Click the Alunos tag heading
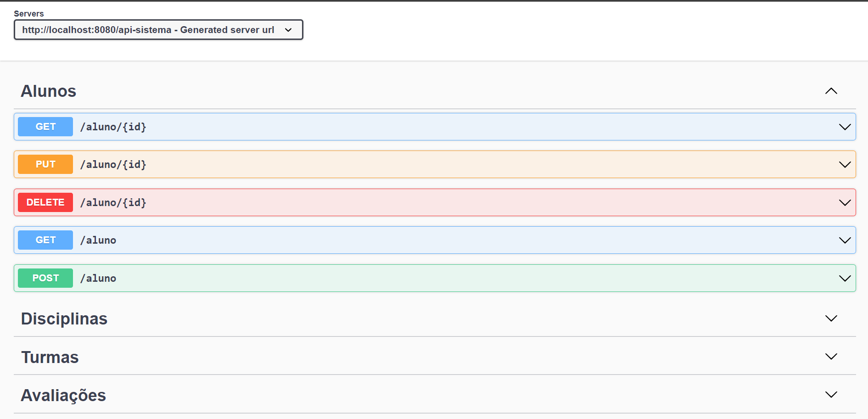The width and height of the screenshot is (868, 419). pos(49,91)
